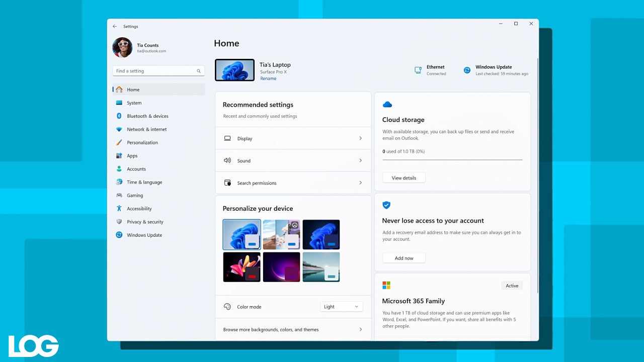Choose the desert landscape theme thumbnail

[281, 235]
